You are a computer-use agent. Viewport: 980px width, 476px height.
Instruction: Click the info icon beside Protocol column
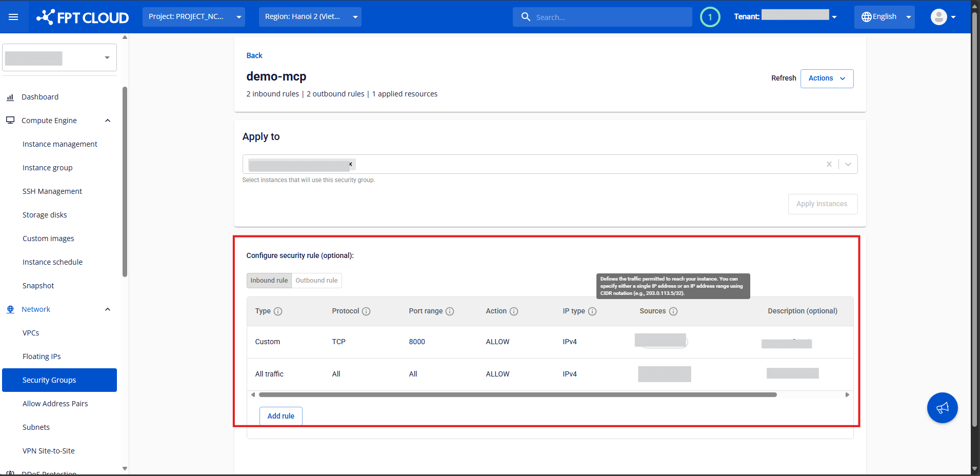(x=366, y=311)
